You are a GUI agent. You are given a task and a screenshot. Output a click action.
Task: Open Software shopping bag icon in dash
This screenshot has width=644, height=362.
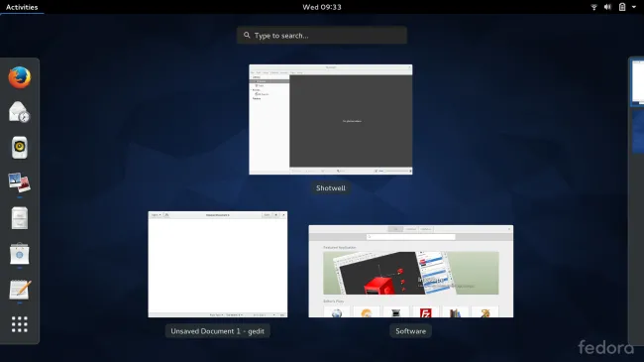pyautogui.click(x=19, y=254)
